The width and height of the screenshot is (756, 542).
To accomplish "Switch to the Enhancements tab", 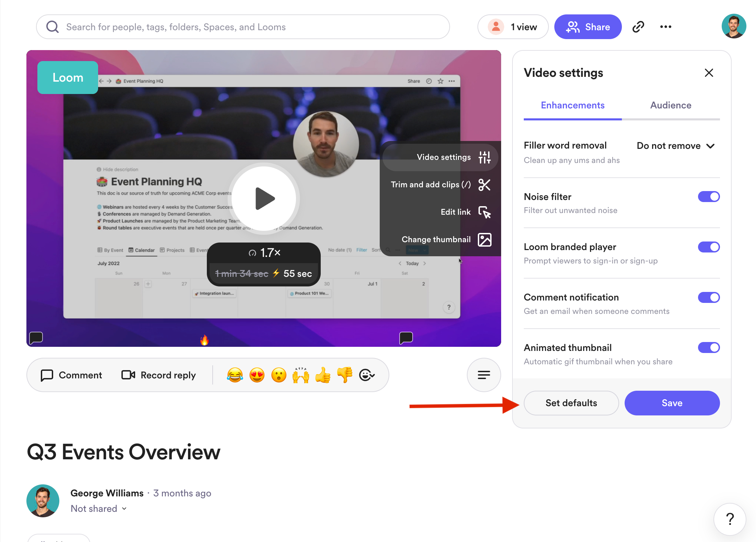I will point(572,105).
